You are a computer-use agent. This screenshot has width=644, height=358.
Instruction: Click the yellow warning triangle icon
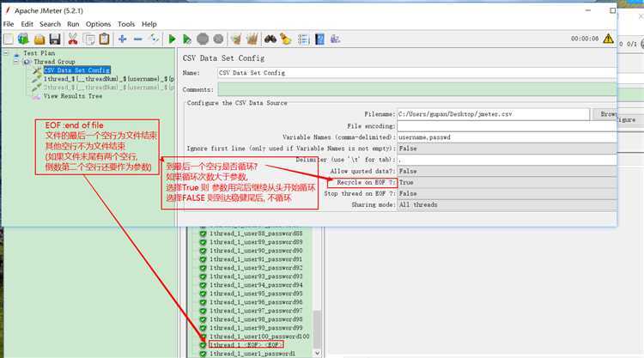(x=608, y=39)
